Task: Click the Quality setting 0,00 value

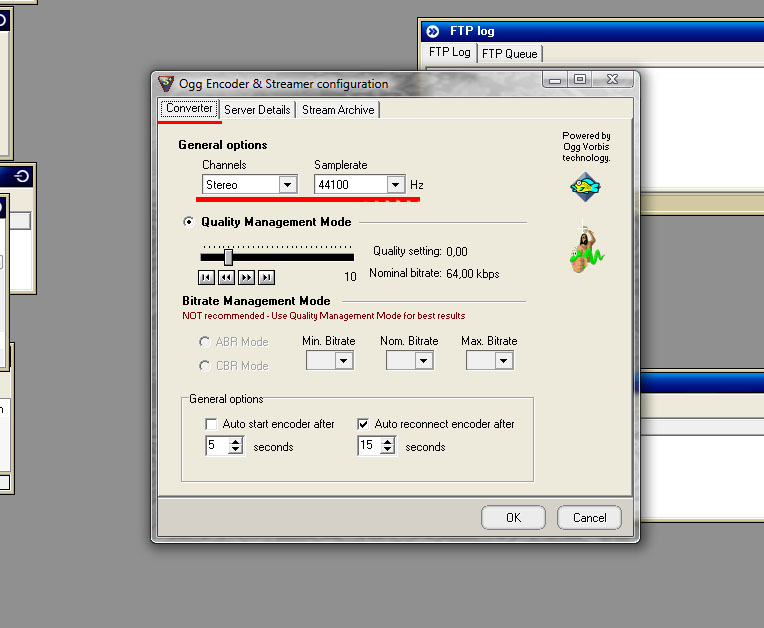Action: coord(457,251)
